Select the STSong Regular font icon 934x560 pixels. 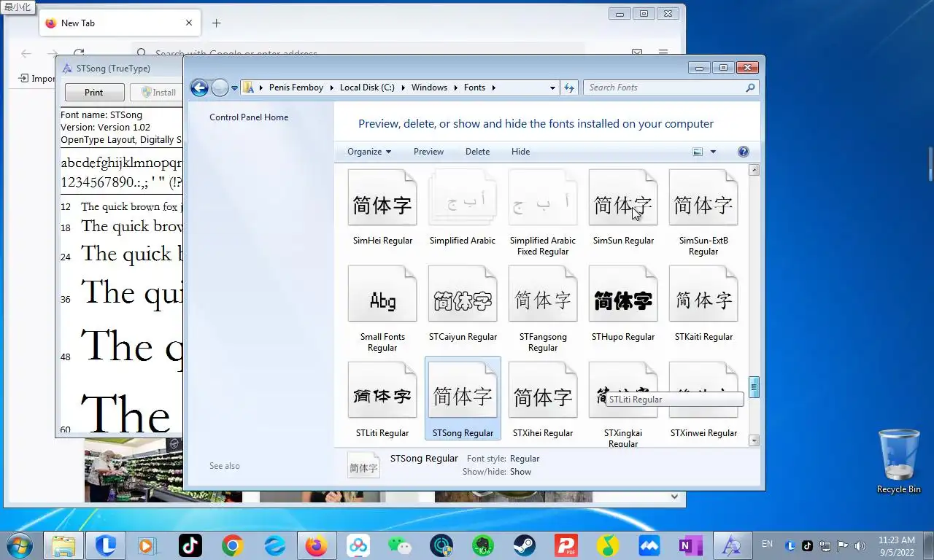point(463,391)
